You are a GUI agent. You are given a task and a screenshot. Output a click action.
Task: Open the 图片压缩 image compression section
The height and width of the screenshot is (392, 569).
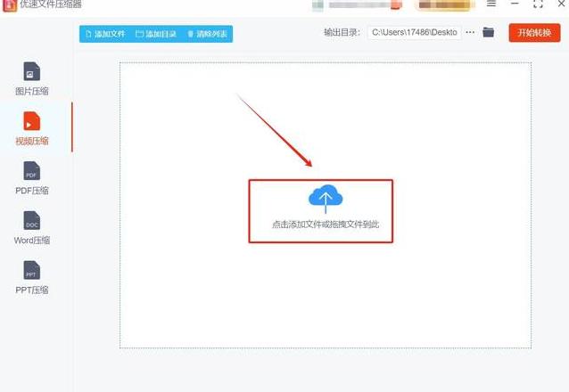point(32,78)
